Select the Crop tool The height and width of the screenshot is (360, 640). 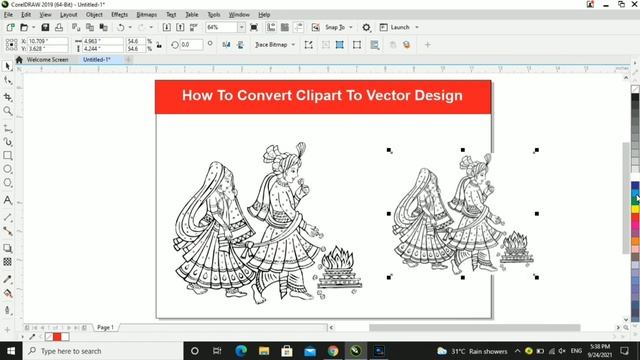[x=7, y=97]
